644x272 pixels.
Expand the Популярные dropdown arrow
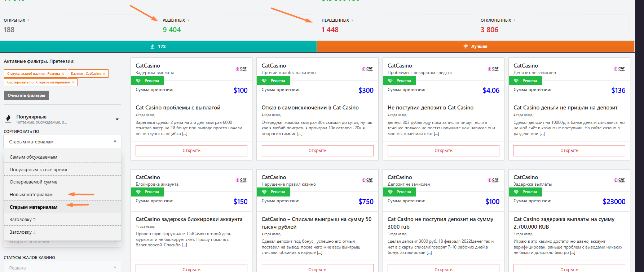tap(117, 119)
